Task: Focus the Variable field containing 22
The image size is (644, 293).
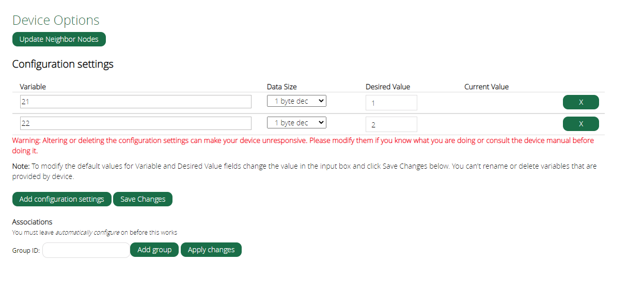Action: click(x=136, y=123)
